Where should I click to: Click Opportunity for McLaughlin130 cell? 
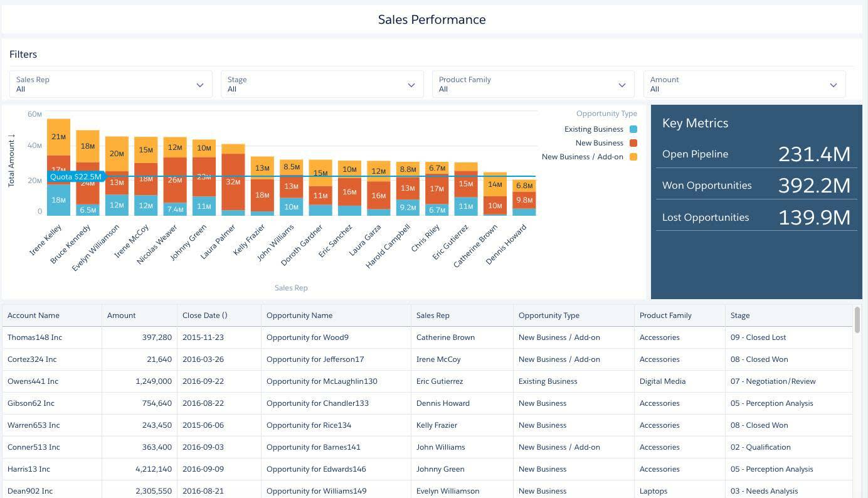[336, 381]
